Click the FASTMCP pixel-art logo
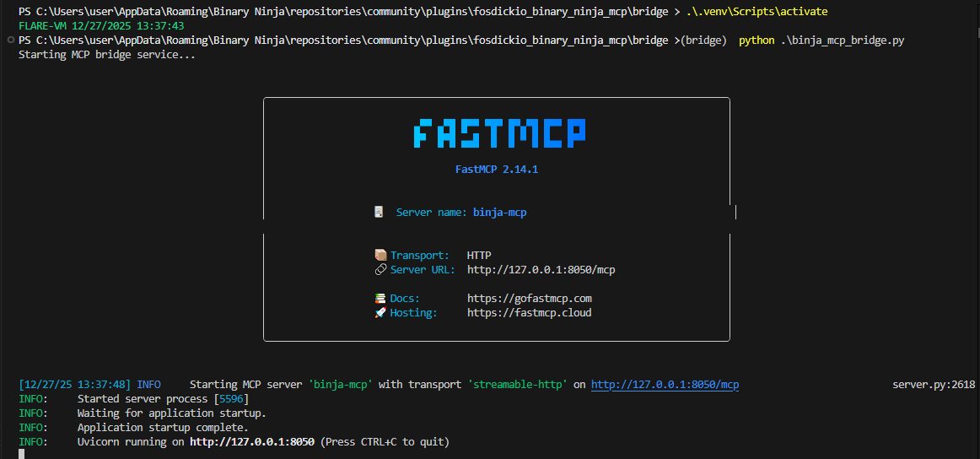Image resolution: width=980 pixels, height=459 pixels. (x=498, y=133)
